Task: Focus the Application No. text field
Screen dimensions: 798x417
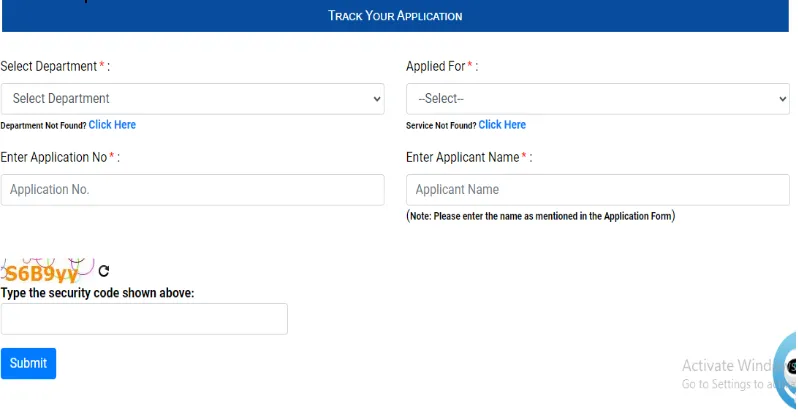Action: coord(192,190)
